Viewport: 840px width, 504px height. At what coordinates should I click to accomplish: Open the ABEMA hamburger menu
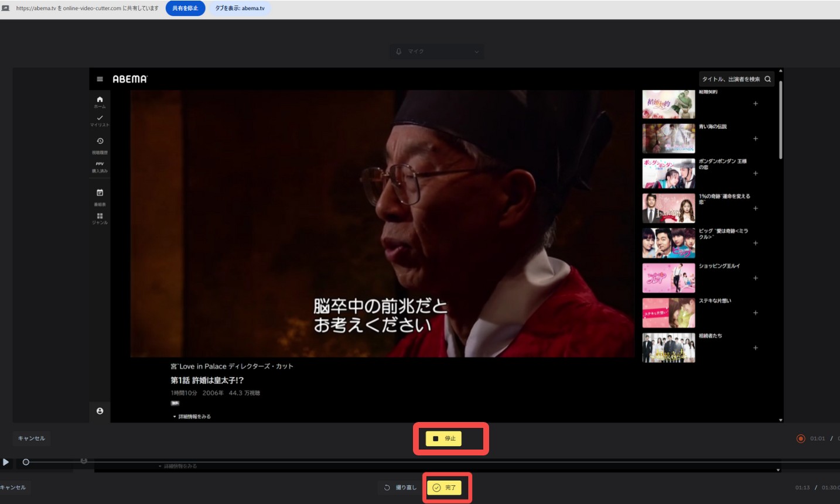[x=100, y=79]
